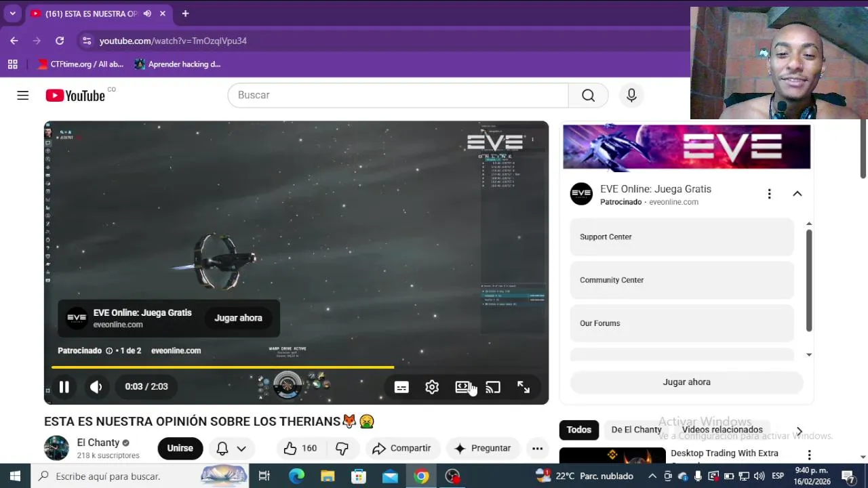Click the Chrome address bar URL
This screenshot has width=868, height=488.
click(x=173, y=41)
